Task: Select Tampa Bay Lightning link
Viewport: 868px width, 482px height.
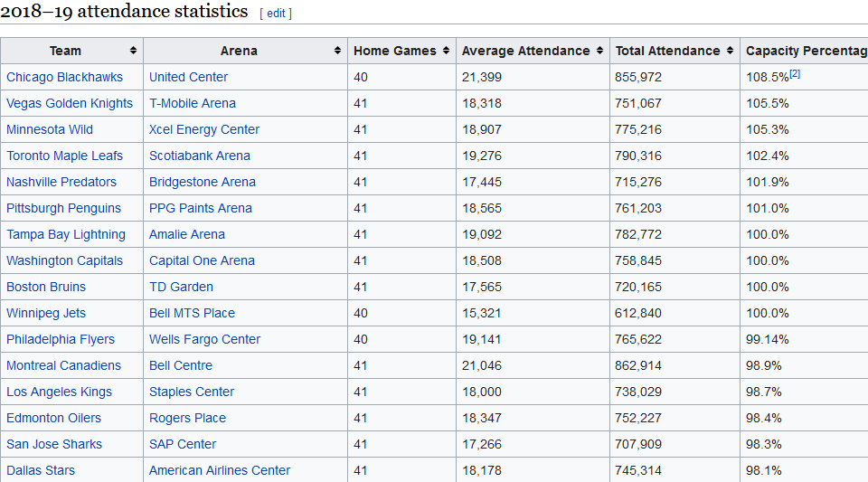Action: 66,234
